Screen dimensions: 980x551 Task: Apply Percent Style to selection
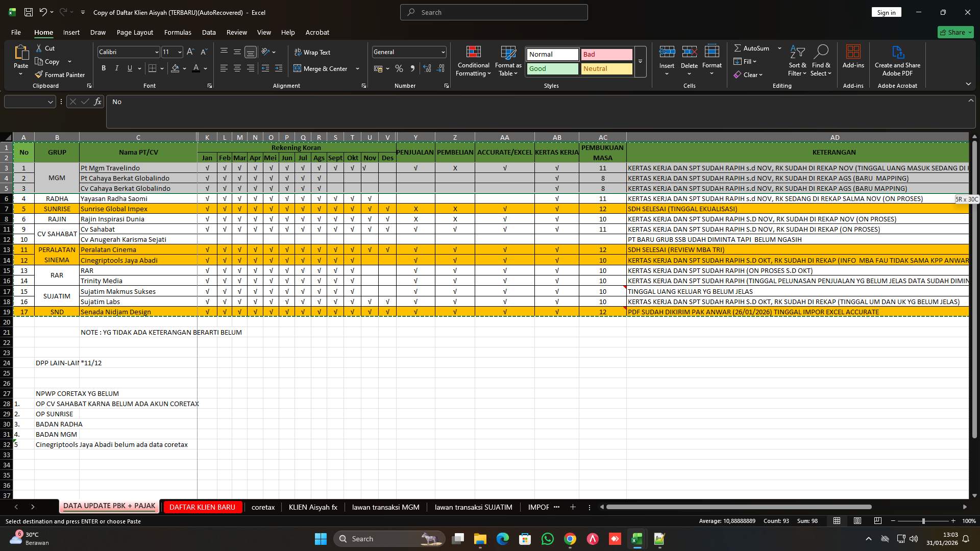click(399, 68)
